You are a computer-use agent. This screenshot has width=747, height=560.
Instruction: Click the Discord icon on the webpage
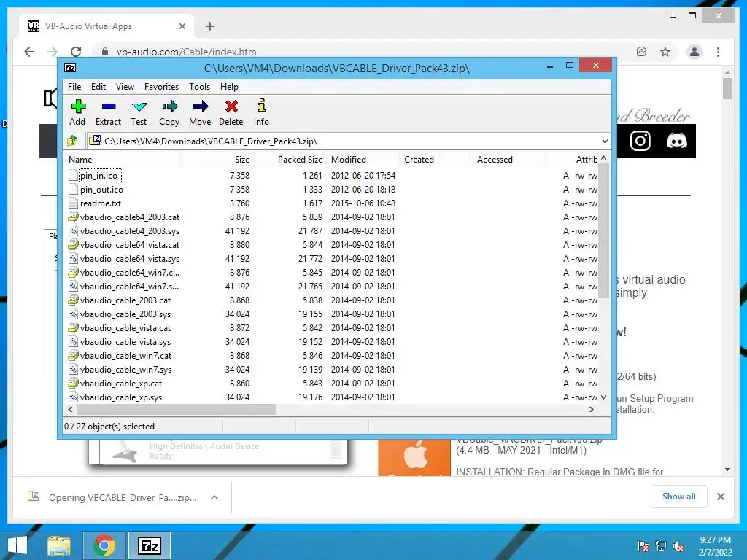676,141
